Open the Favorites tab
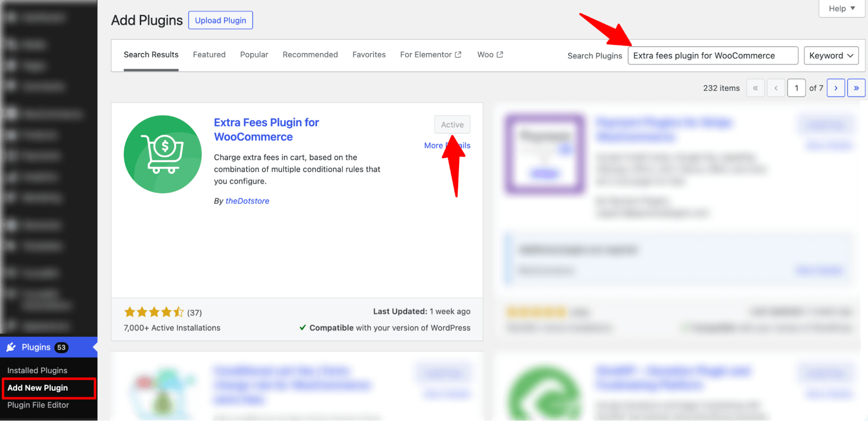 coord(369,55)
